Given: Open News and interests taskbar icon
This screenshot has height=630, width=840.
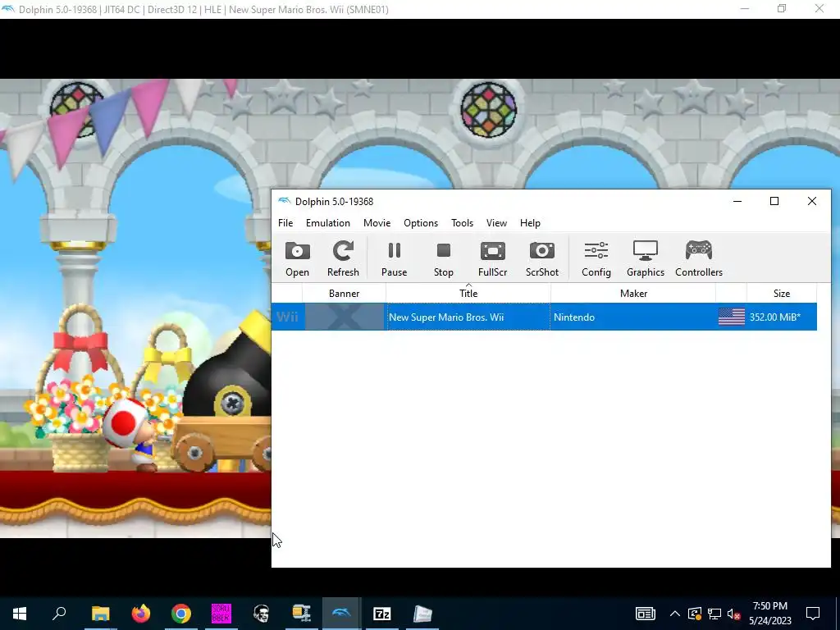Looking at the screenshot, I should 645,614.
